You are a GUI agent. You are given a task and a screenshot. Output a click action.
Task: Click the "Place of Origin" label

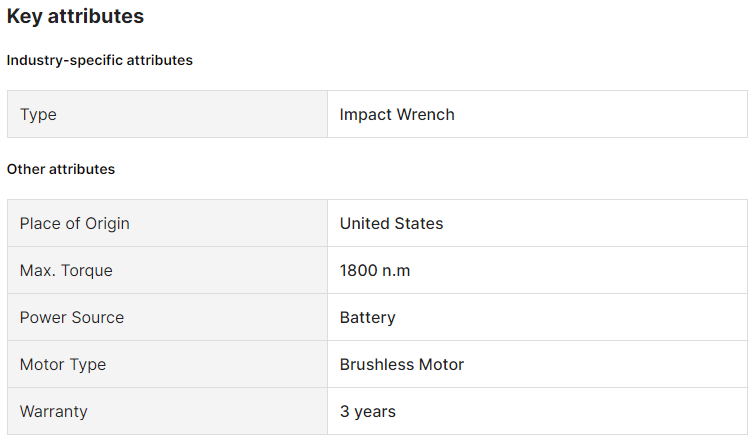pos(74,224)
